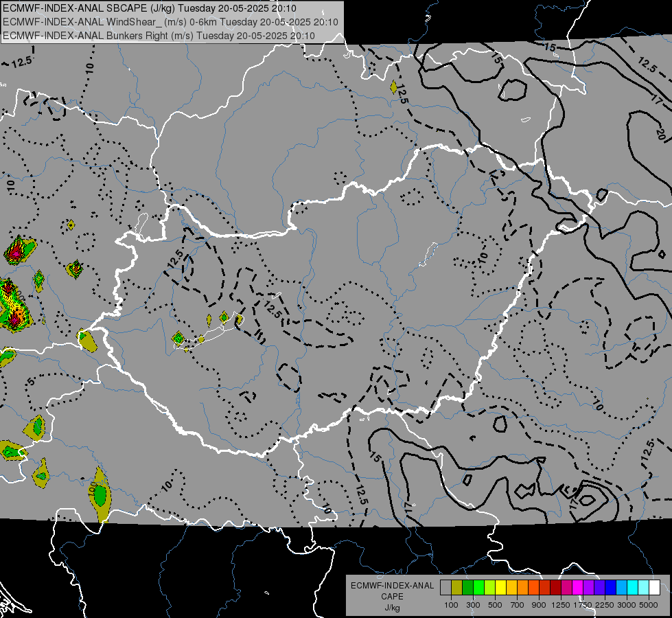Click the legend value 300
Screen dimensions: 672x618
(473, 605)
